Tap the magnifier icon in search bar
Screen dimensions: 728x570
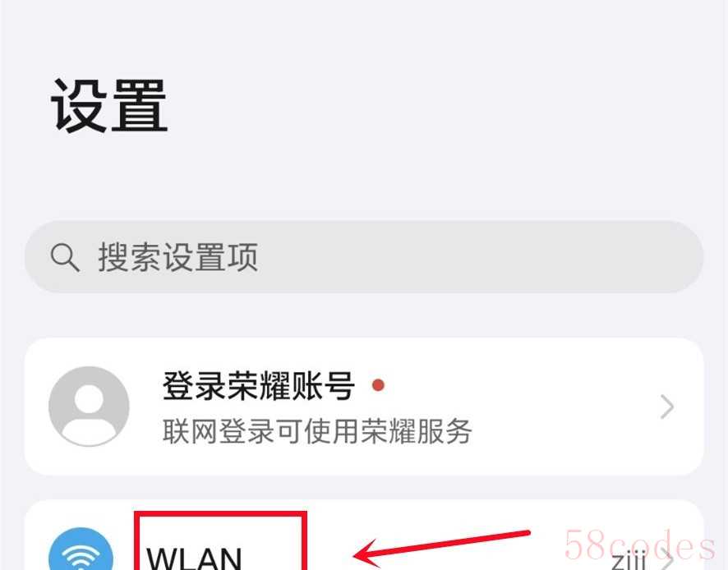(x=65, y=257)
